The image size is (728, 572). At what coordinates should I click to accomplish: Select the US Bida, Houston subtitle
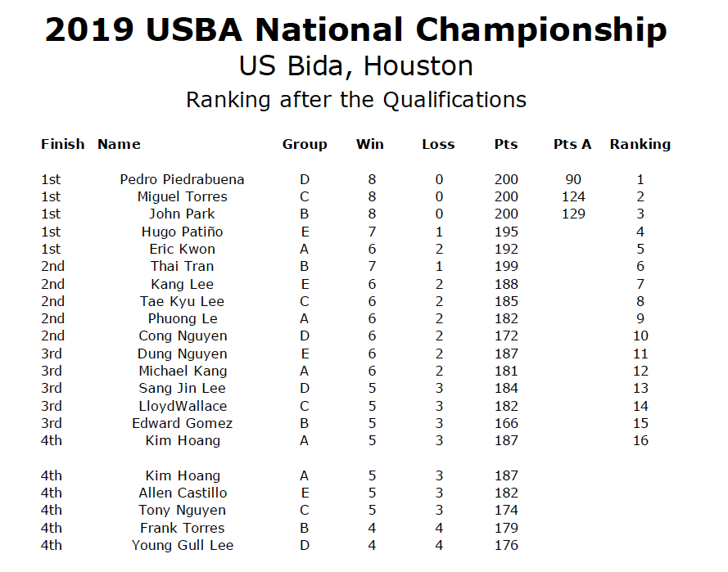[x=355, y=66]
